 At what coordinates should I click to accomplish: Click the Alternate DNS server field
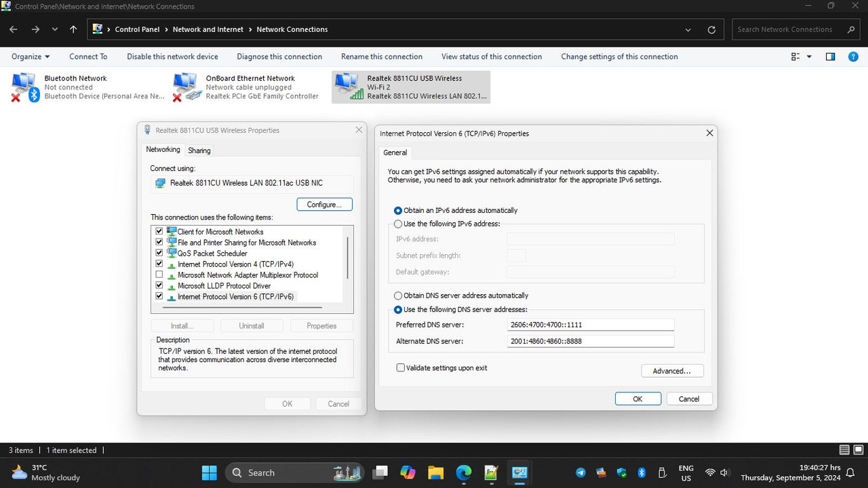pyautogui.click(x=591, y=341)
